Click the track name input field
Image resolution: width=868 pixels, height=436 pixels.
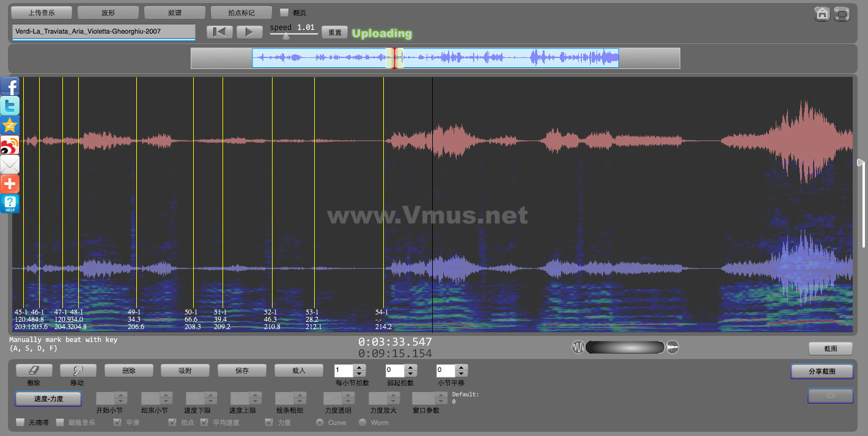pos(104,32)
